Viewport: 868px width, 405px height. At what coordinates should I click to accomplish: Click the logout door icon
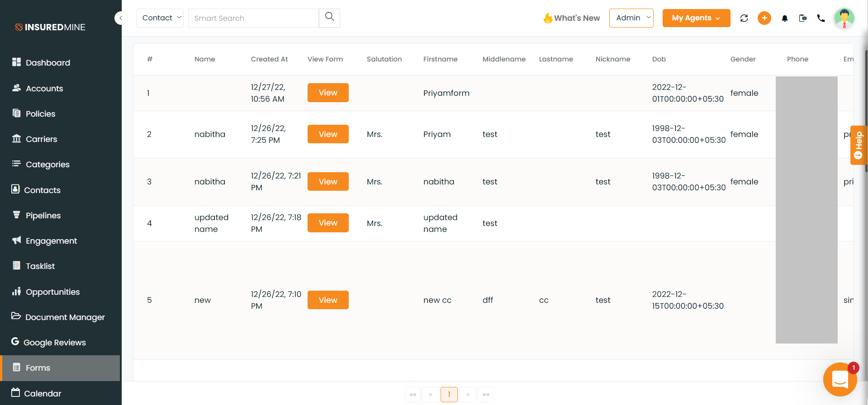[803, 18]
